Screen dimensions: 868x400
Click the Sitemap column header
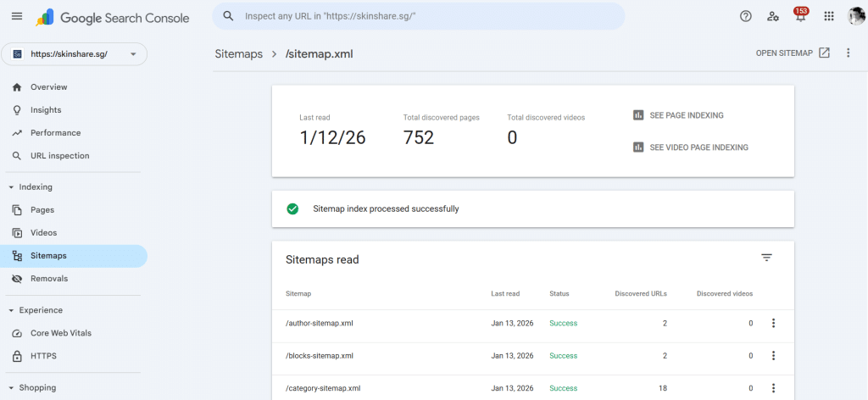click(298, 294)
